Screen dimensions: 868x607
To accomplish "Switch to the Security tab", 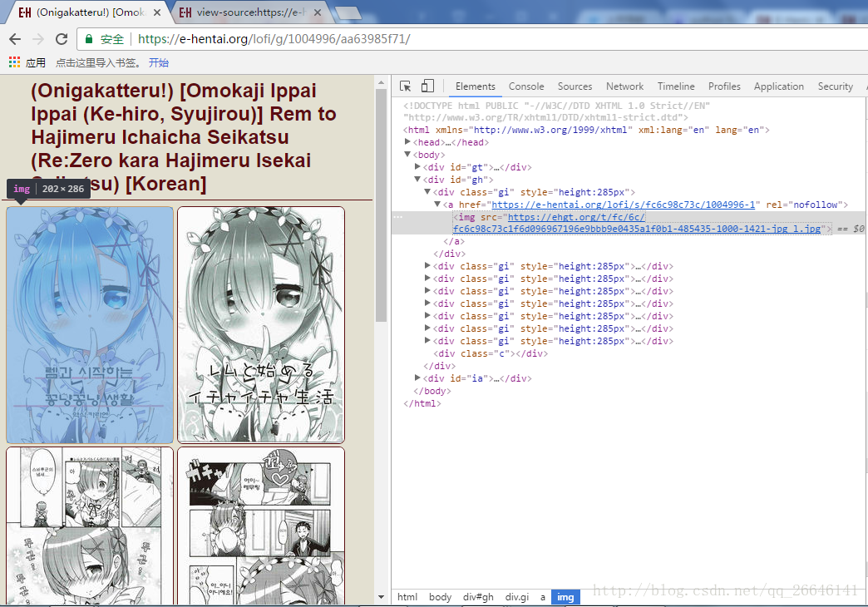I will [836, 86].
